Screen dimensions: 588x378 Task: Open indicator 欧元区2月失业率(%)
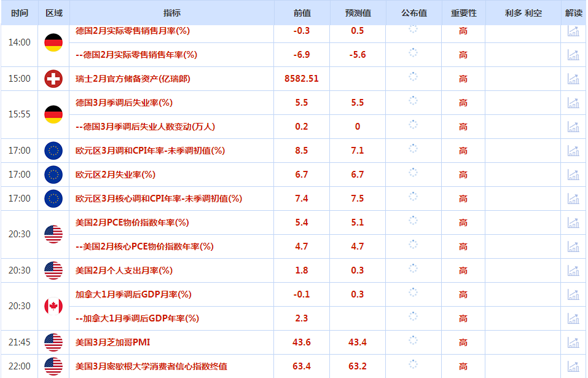point(116,175)
